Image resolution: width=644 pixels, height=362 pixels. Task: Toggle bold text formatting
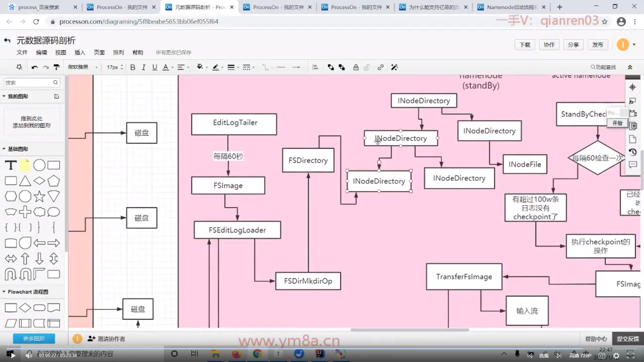[132, 67]
